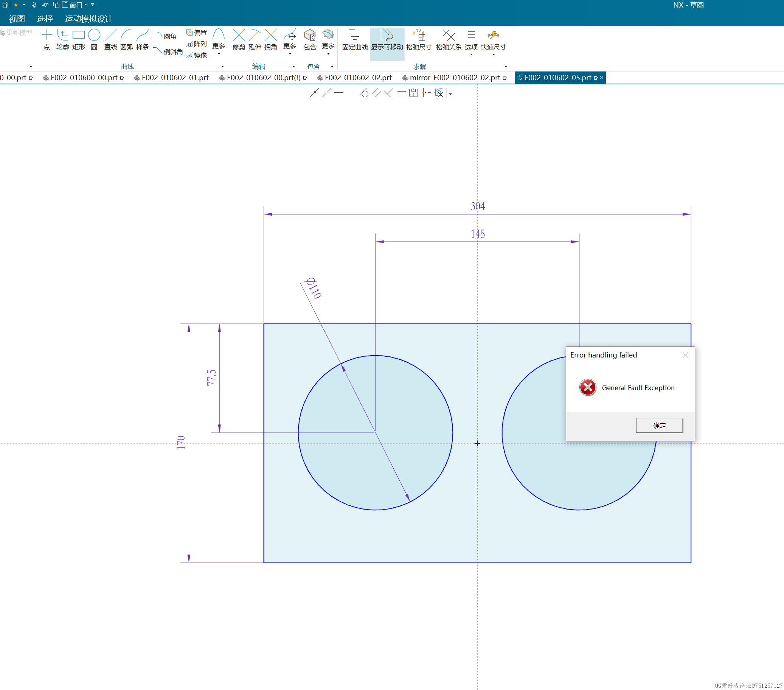The height and width of the screenshot is (690, 784).
Task: Choose the 倒斜角 chamfer tool
Action: coord(168,51)
